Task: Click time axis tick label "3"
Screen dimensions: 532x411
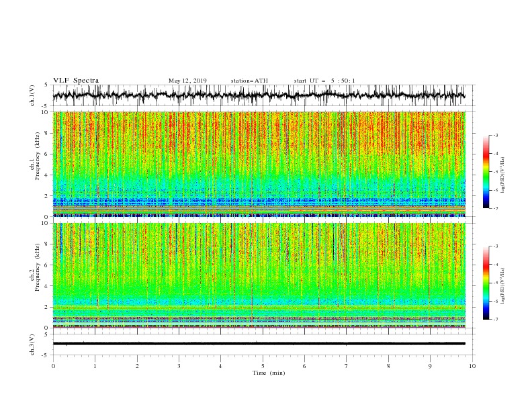Action: pyautogui.click(x=179, y=366)
